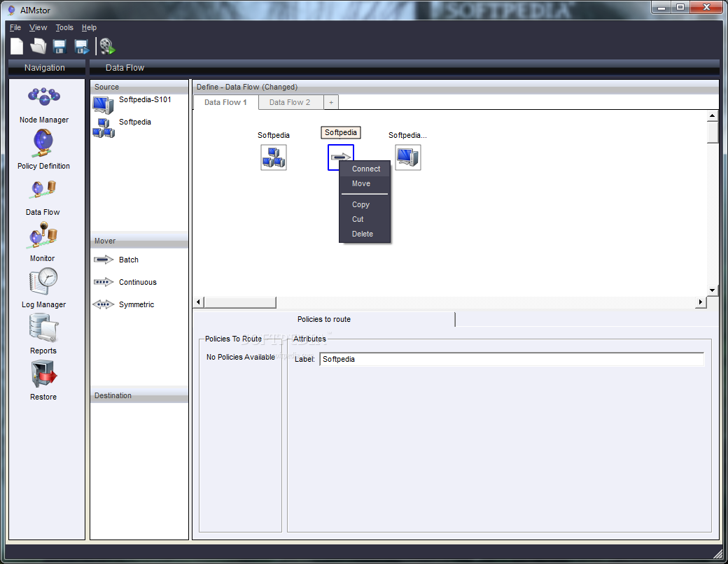Switch to the Data Flow 2 tab

[x=290, y=102]
